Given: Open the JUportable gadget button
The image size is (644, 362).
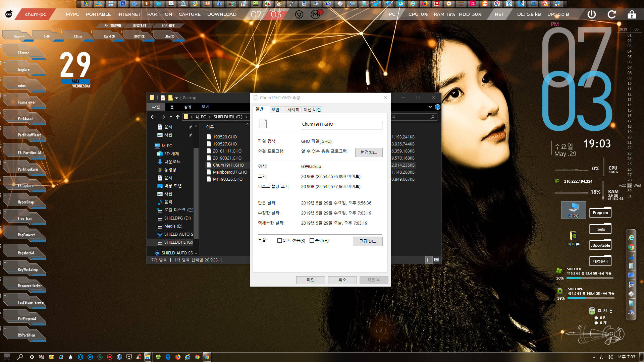Looking at the screenshot, I should (x=600, y=245).
